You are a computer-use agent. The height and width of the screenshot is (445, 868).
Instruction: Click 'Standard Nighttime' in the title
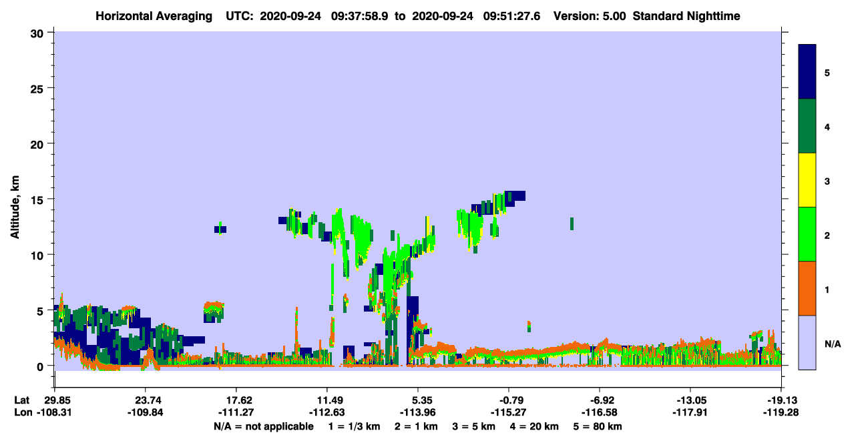click(686, 15)
